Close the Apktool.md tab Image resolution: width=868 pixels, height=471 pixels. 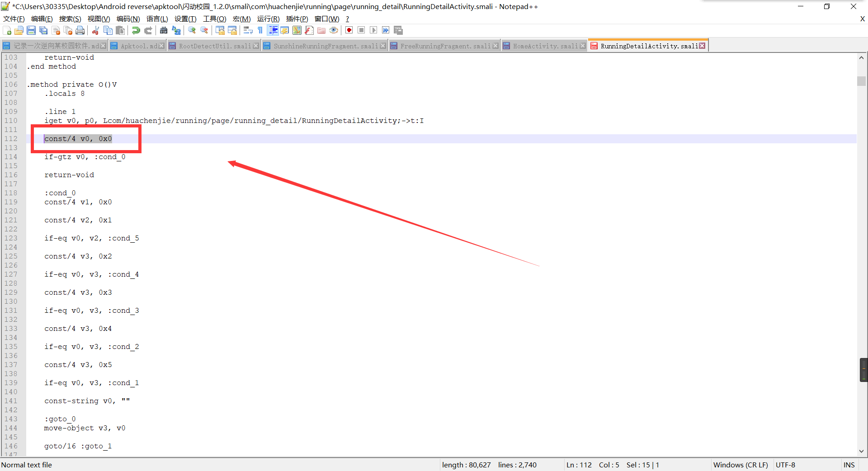coord(161,46)
